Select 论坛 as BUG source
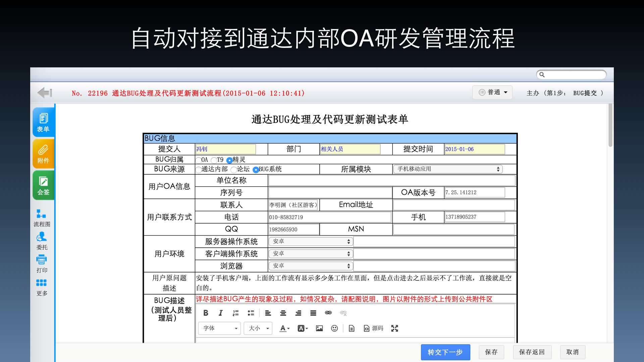The width and height of the screenshot is (644, 362). coord(234,170)
